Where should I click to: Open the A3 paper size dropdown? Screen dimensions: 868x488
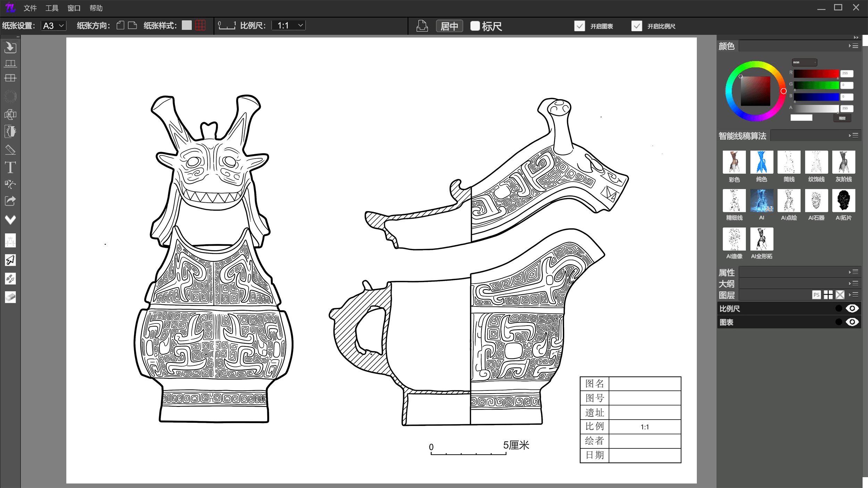click(54, 25)
